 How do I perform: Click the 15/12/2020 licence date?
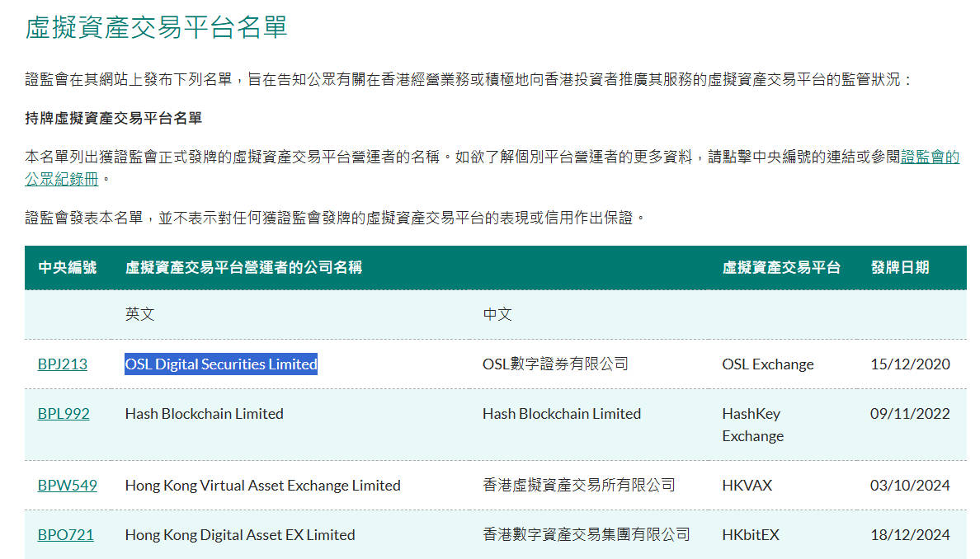pos(910,364)
